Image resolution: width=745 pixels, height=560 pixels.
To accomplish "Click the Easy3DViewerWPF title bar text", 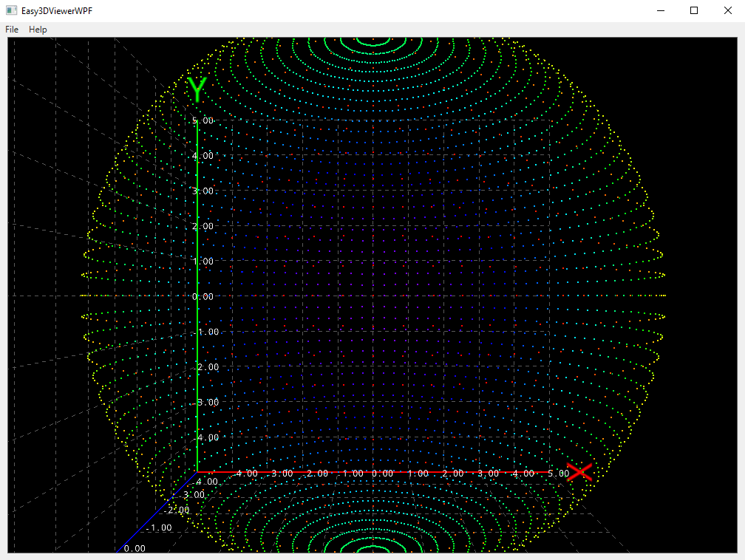I will (x=57, y=10).
